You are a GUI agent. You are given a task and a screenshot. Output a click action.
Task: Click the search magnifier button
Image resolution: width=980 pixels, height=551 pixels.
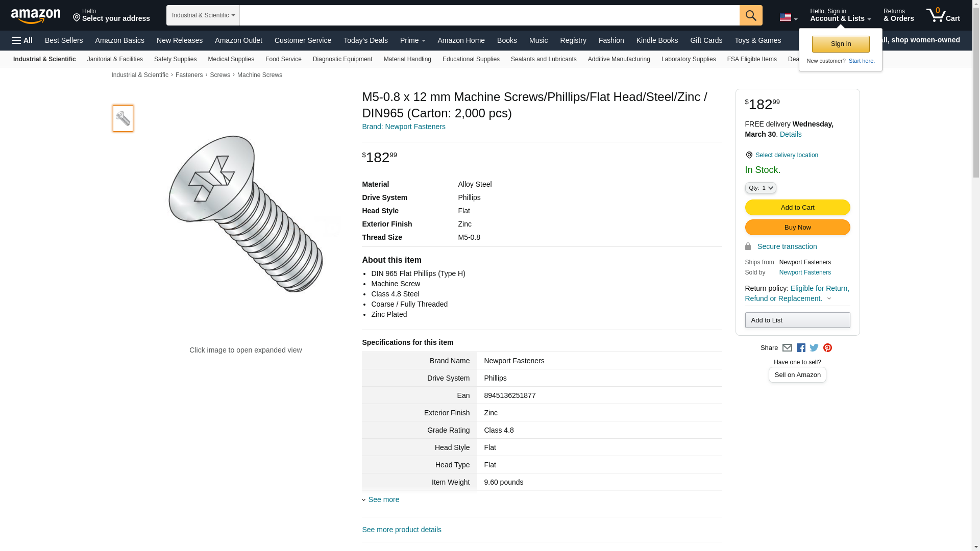[x=750, y=15]
